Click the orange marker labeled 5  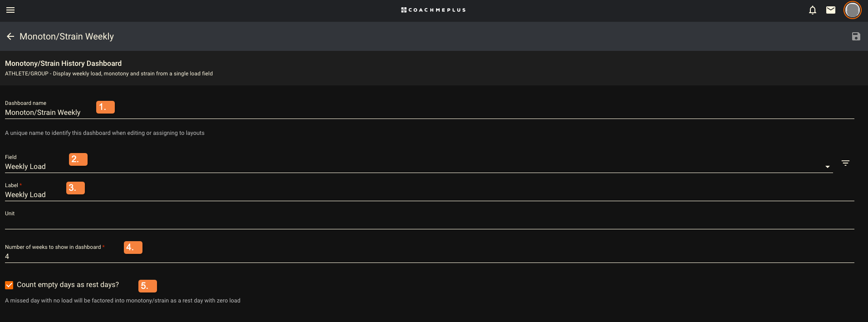pyautogui.click(x=147, y=286)
